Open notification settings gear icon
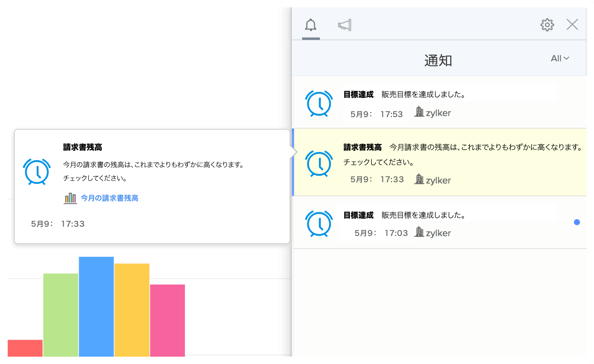 tap(547, 25)
